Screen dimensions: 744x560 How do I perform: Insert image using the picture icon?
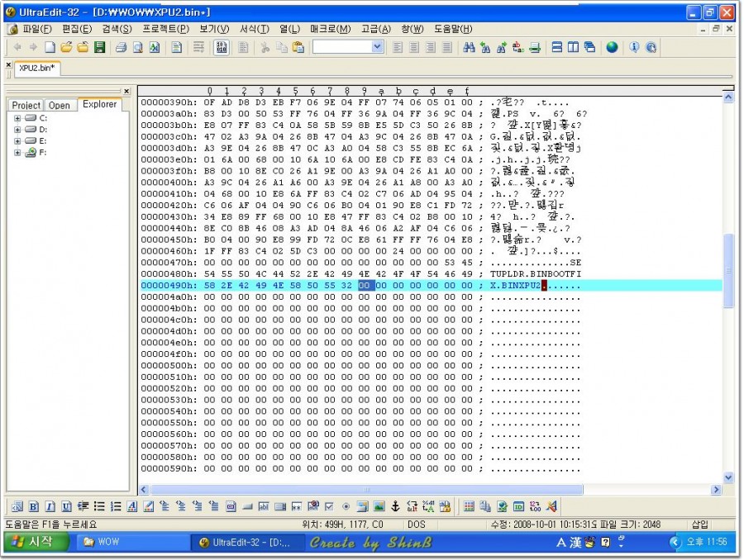pyautogui.click(x=379, y=506)
